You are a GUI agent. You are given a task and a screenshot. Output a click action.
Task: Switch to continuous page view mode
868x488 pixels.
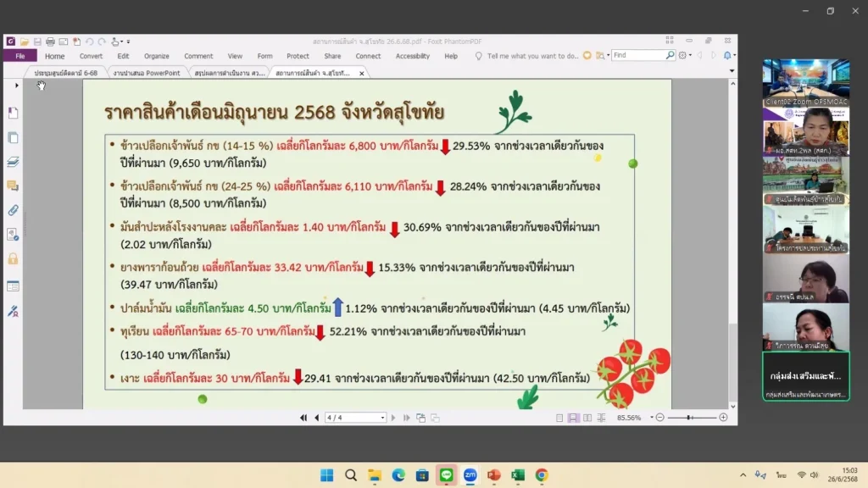(x=574, y=418)
